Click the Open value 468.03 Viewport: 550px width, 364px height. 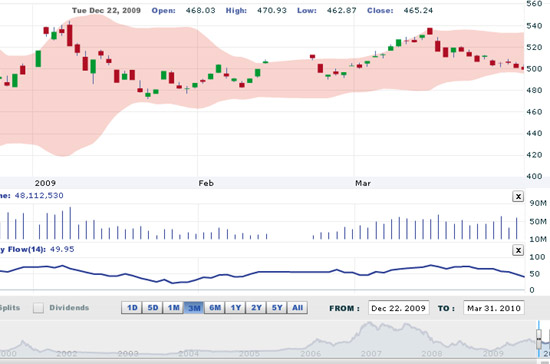click(200, 11)
